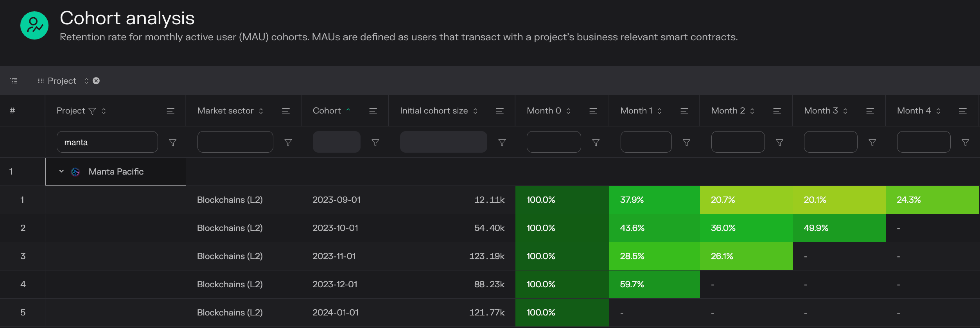The width and height of the screenshot is (980, 328).
Task: Select the 28.5% Month 1 cell
Action: click(x=654, y=256)
